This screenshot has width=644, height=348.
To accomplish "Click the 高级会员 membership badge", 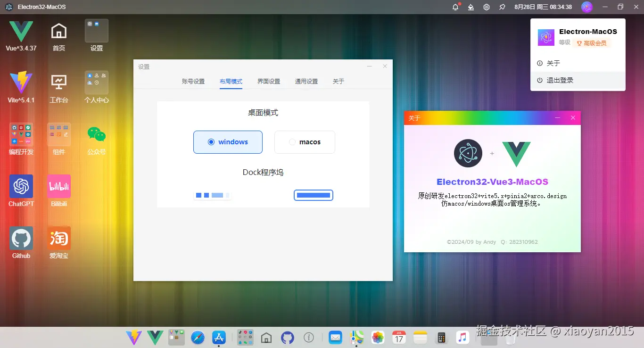I will [591, 42].
